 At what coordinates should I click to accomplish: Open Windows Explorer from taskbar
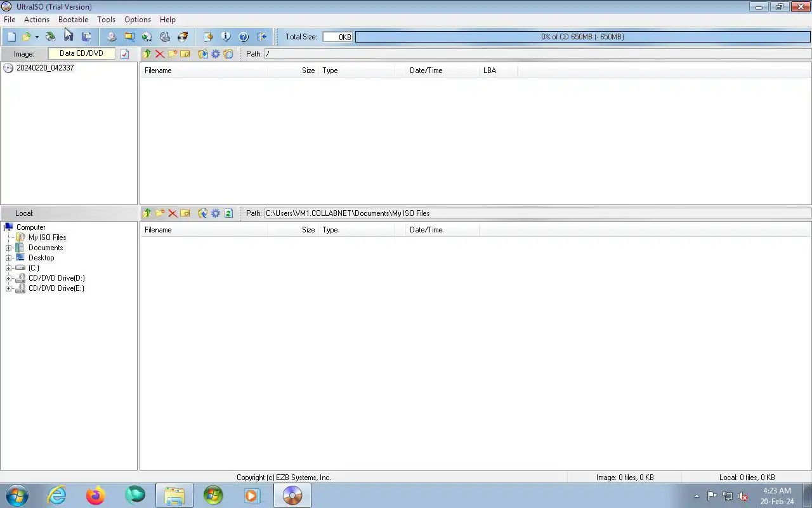174,495
